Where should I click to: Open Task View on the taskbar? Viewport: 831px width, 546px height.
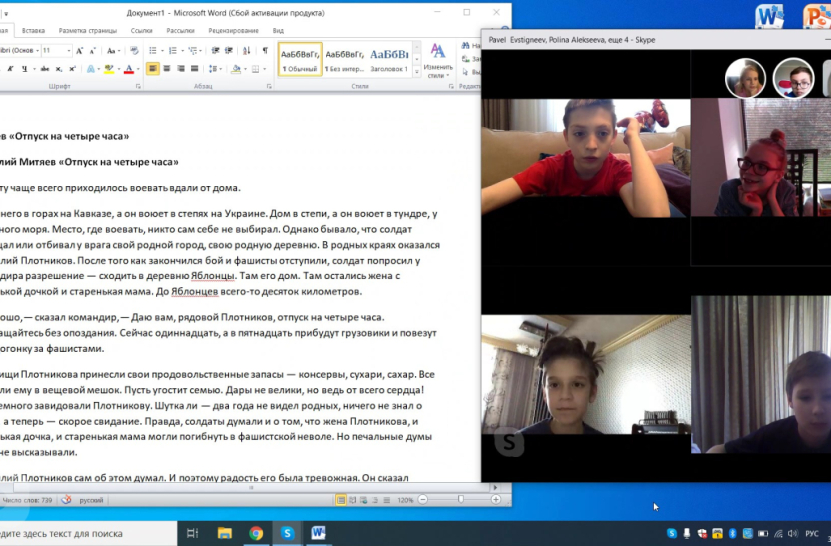192,533
